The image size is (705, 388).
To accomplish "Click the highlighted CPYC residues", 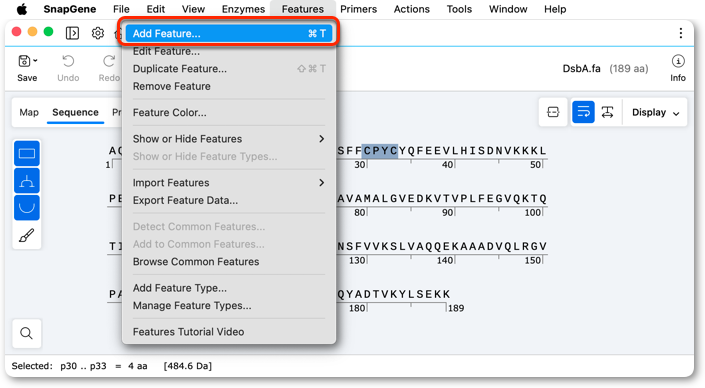I will pos(380,151).
